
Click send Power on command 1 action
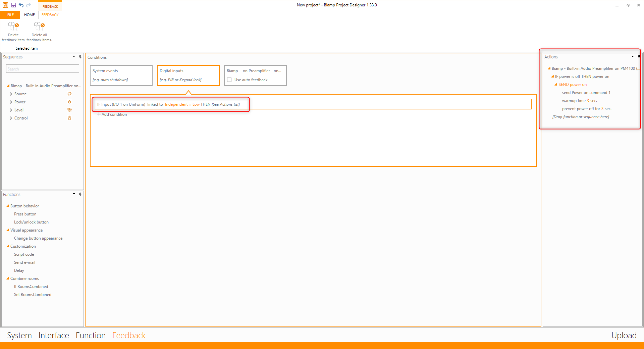coord(586,93)
